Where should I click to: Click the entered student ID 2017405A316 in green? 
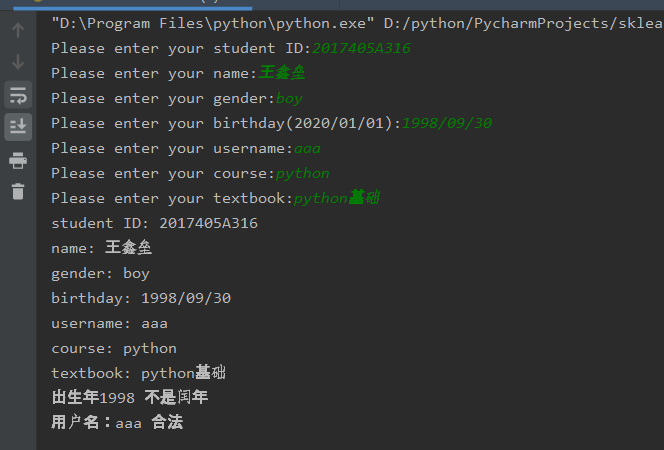click(361, 48)
